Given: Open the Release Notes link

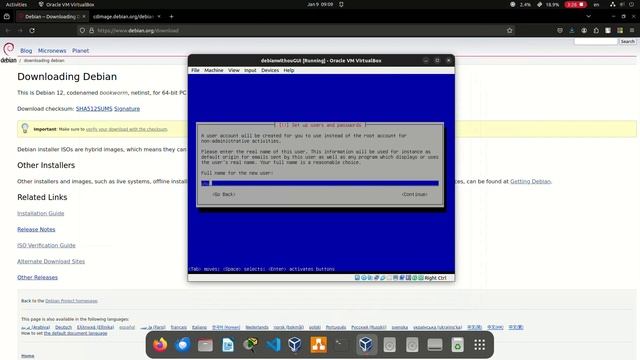Looking at the screenshot, I should [36, 229].
